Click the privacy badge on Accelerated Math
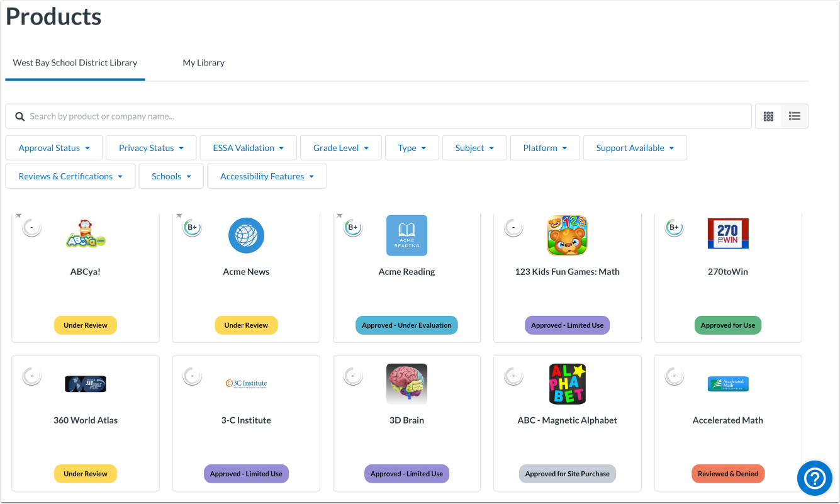The image size is (840, 504). (x=675, y=376)
